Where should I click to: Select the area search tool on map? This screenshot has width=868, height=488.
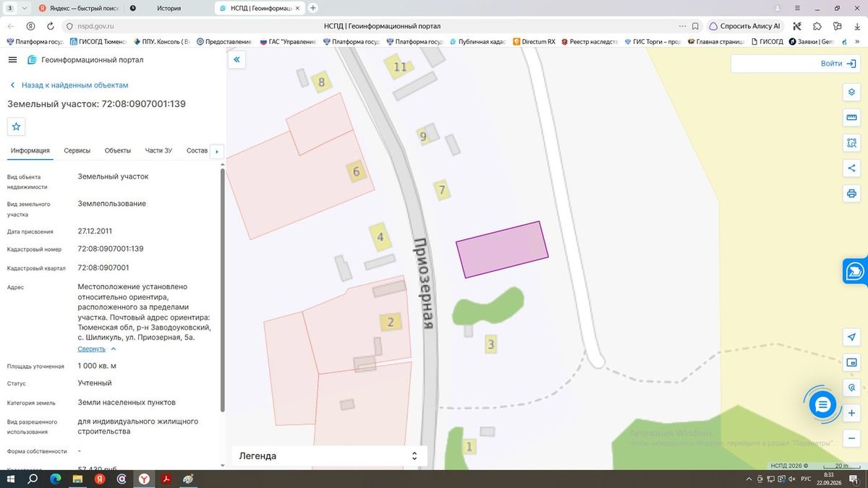click(851, 143)
